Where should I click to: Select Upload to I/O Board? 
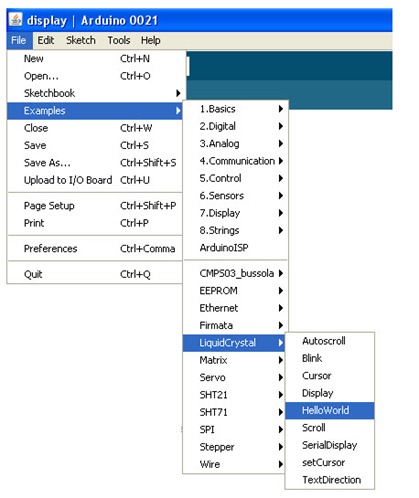tap(95, 180)
